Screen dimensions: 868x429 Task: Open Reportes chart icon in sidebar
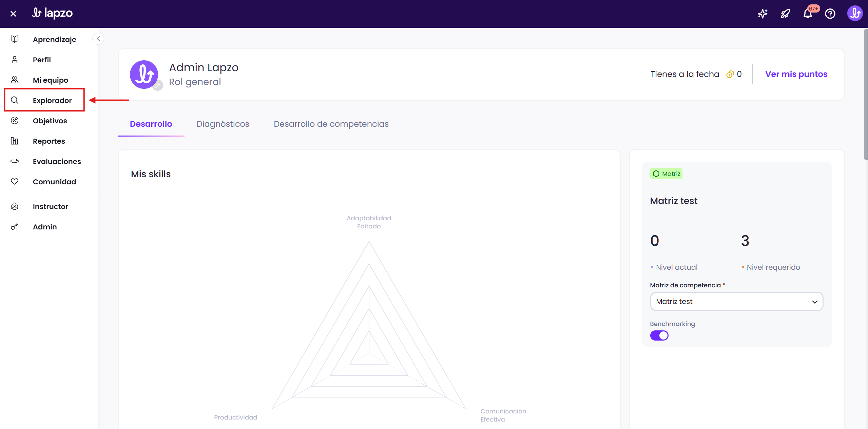tap(15, 141)
